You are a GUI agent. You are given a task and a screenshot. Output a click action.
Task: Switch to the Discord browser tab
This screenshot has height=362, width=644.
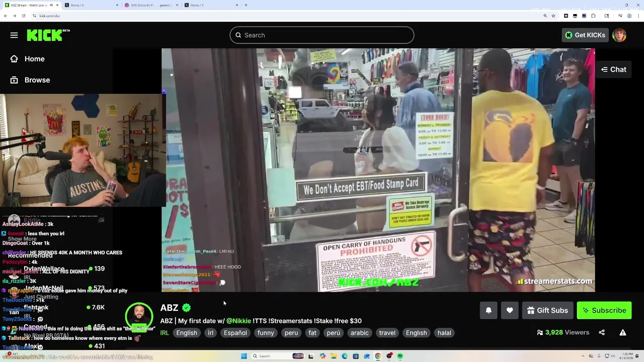pos(151,5)
